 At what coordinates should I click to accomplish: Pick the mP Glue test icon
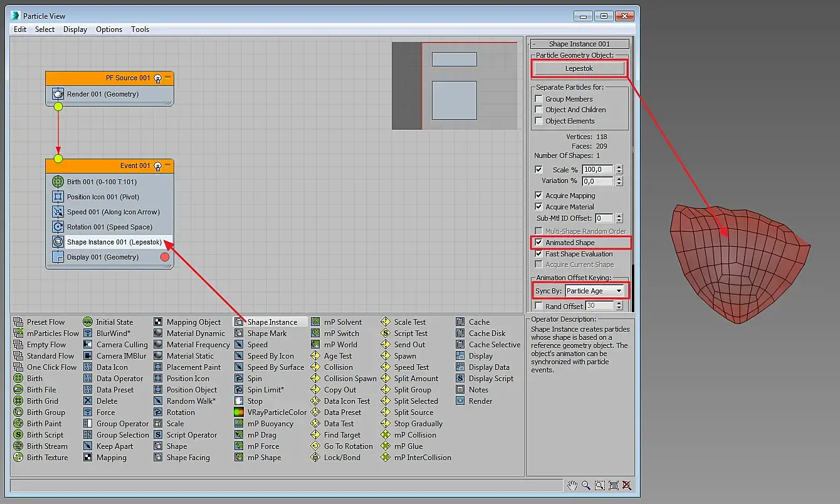click(386, 446)
